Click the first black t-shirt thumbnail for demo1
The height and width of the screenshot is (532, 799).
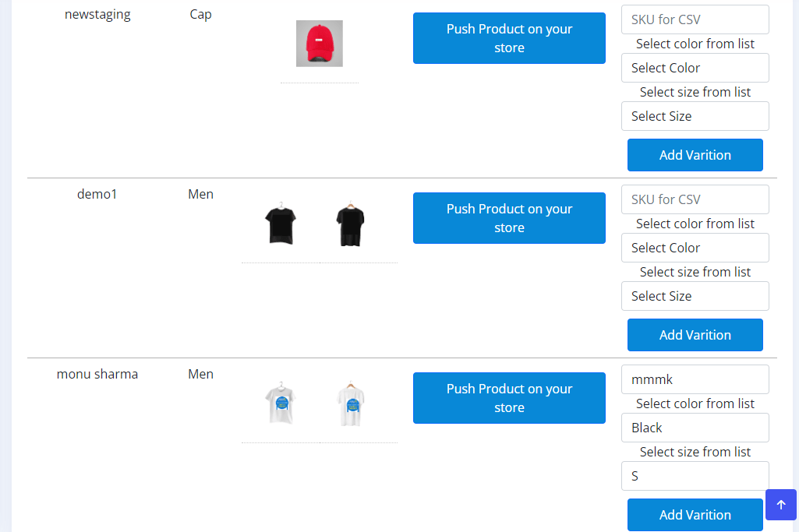281,223
